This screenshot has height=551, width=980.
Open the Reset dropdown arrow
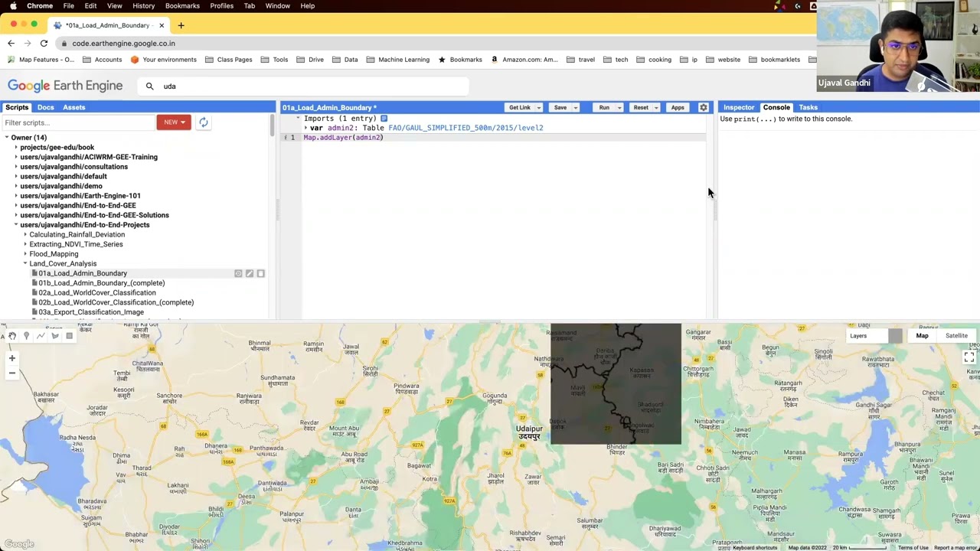[656, 108]
